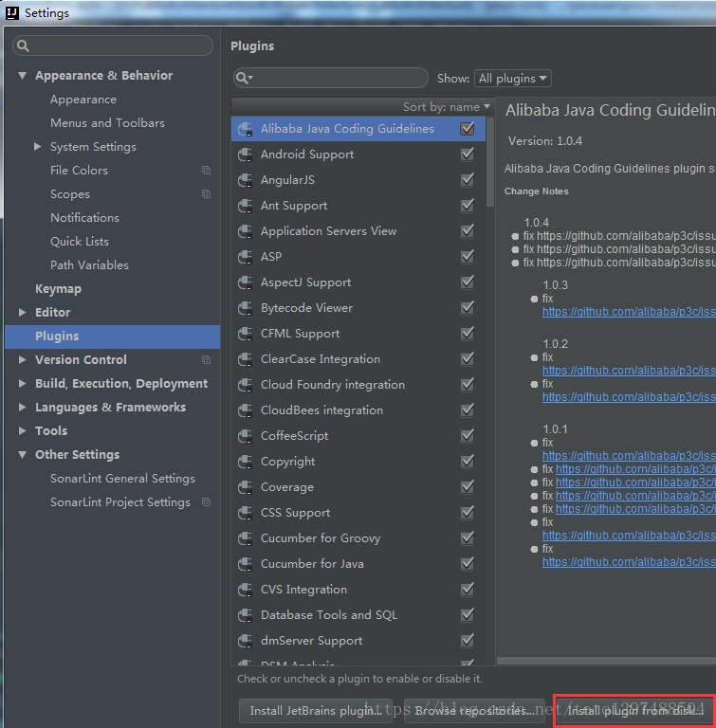Click the plugin icon beside Cloud Foundry integration
The image size is (716, 728).
(245, 385)
